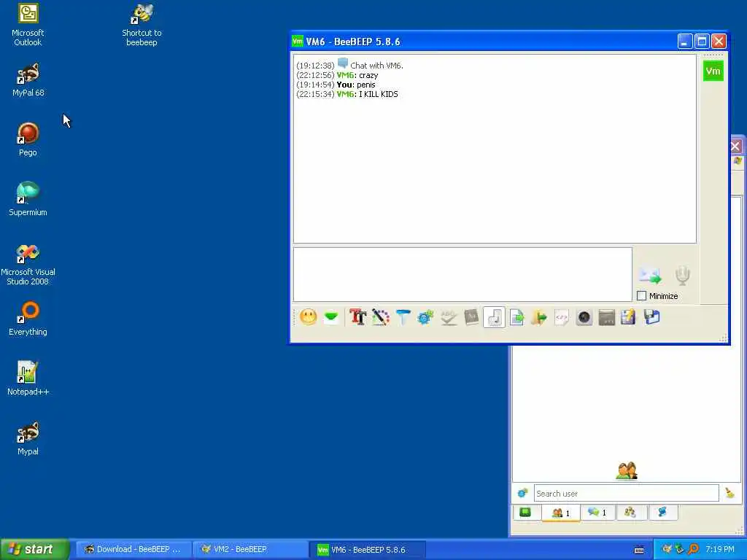This screenshot has width=747, height=560.
Task: Open the chat font TT tool
Action: (x=357, y=317)
